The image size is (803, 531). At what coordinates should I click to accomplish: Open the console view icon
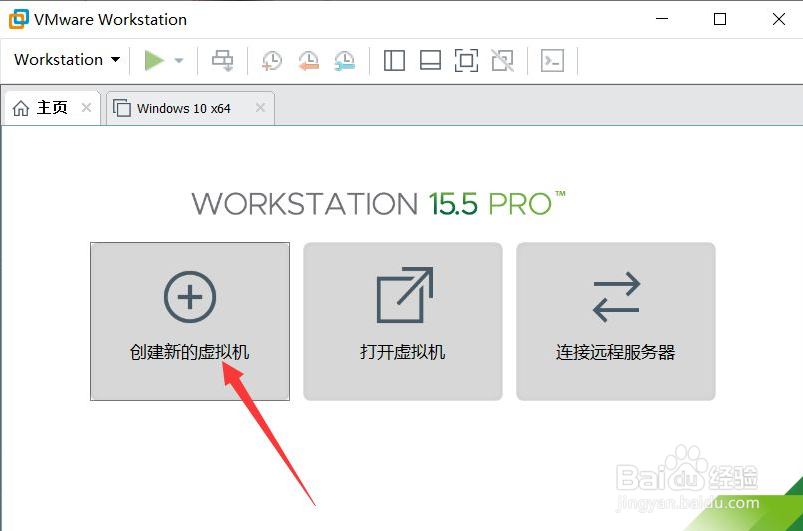[x=553, y=60]
